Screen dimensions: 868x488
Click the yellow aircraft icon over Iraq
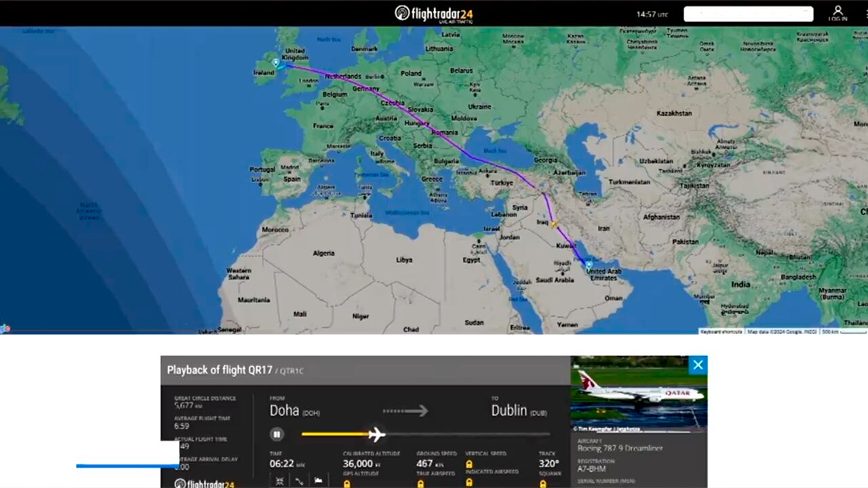point(554,223)
